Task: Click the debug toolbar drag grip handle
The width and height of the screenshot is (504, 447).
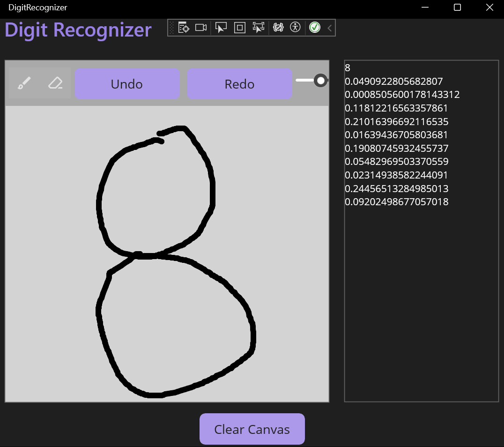Action: click(171, 28)
